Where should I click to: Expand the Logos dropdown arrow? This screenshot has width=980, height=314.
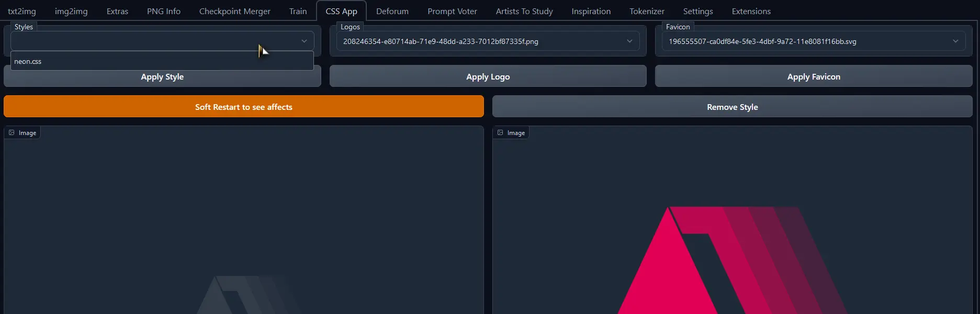(629, 41)
